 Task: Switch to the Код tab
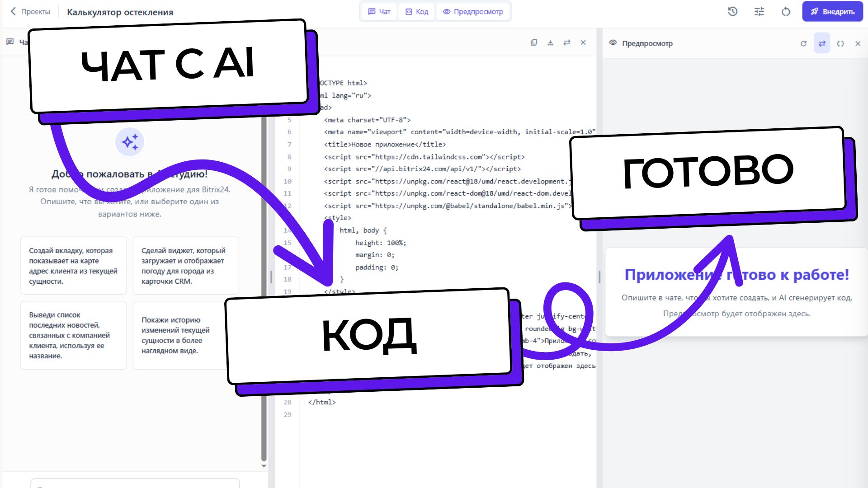pyautogui.click(x=416, y=12)
